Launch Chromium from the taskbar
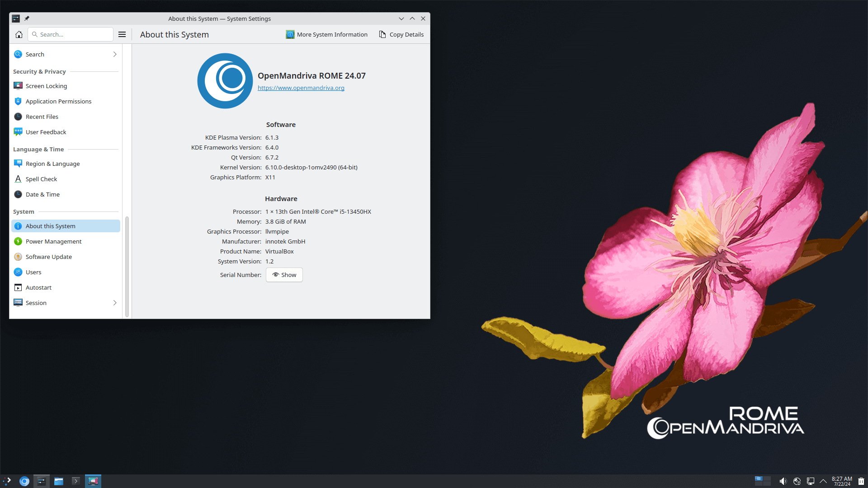Image resolution: width=868 pixels, height=488 pixels. coord(24,481)
